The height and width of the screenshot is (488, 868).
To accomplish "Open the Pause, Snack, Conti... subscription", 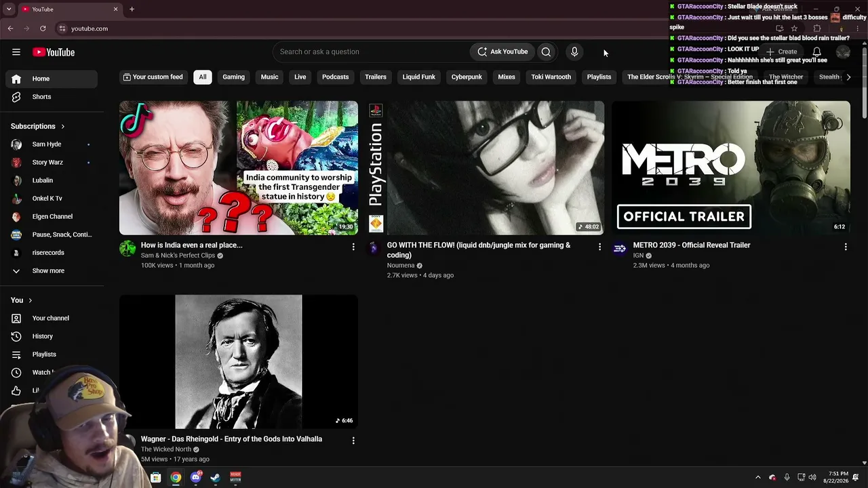I will pyautogui.click(x=52, y=235).
